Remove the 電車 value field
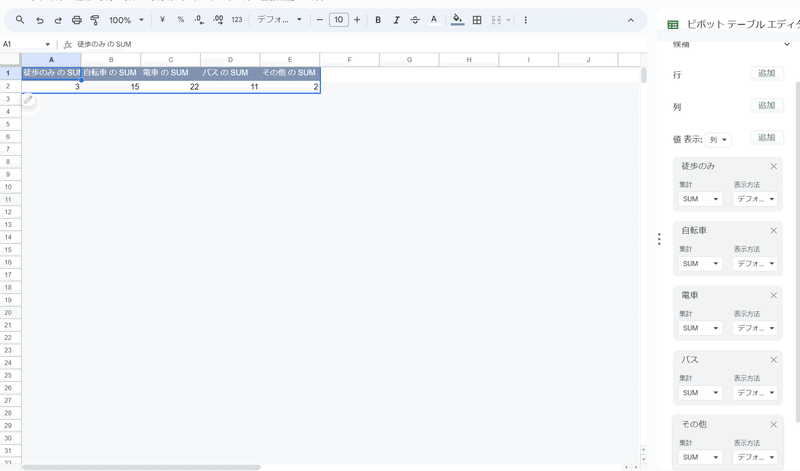Image resolution: width=800 pixels, height=471 pixels. [x=773, y=295]
